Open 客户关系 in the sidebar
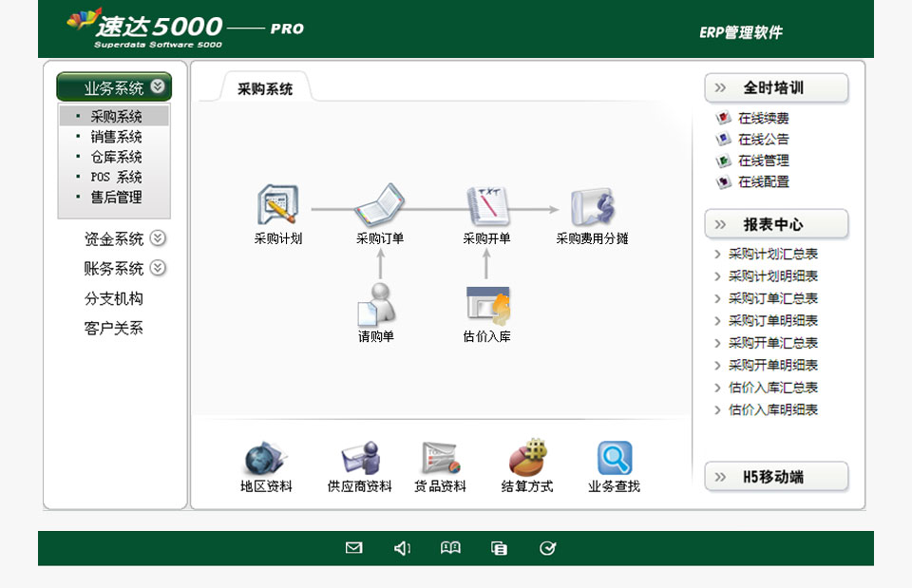This screenshot has width=912, height=588. (114, 328)
